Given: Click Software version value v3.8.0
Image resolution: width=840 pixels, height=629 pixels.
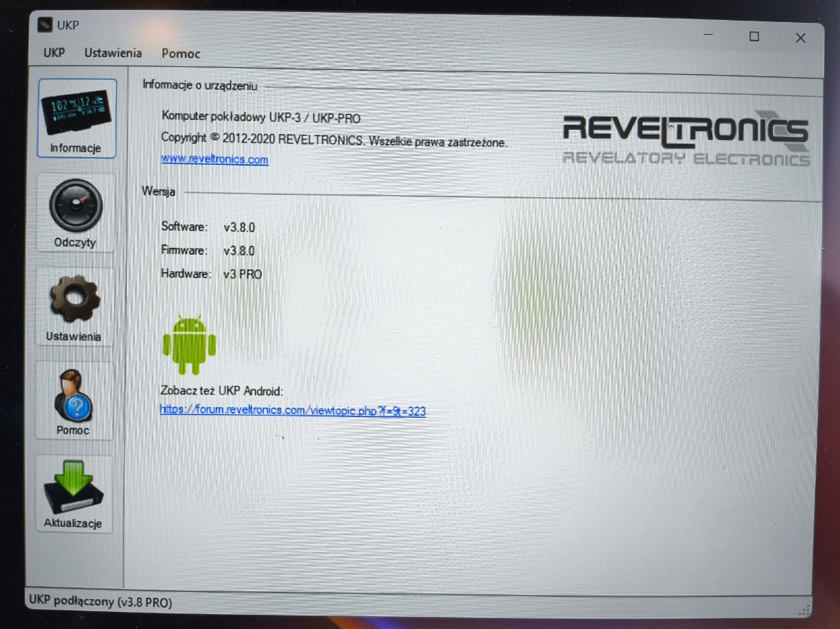Looking at the screenshot, I should [x=239, y=228].
